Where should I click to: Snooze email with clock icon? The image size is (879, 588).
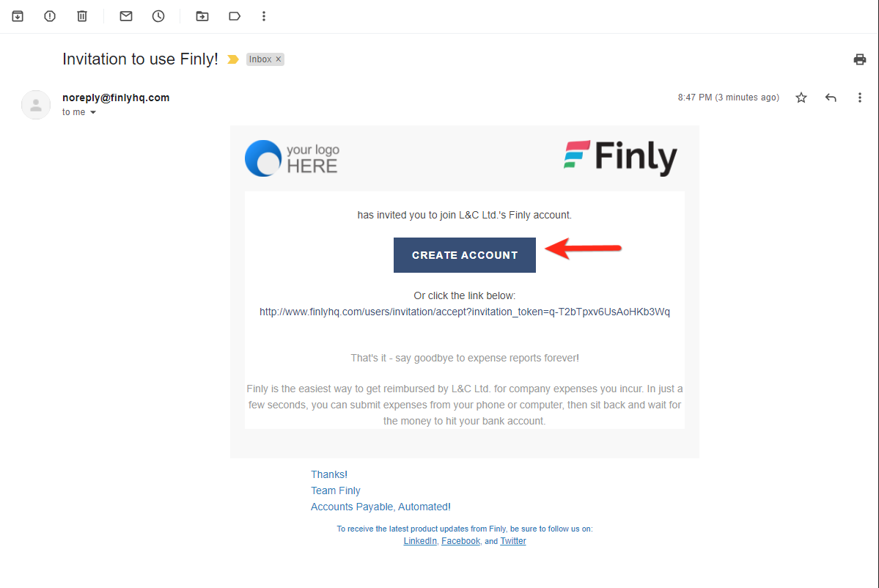158,16
